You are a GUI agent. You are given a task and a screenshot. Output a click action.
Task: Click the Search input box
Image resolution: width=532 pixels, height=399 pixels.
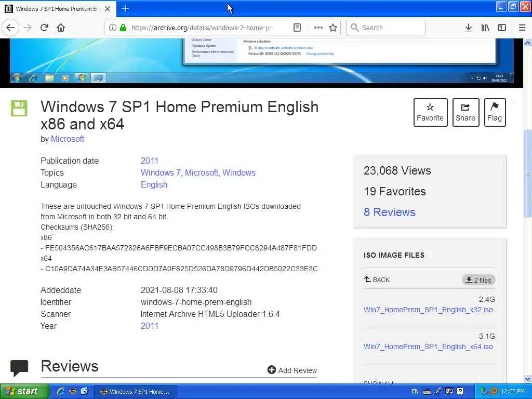pos(386,28)
